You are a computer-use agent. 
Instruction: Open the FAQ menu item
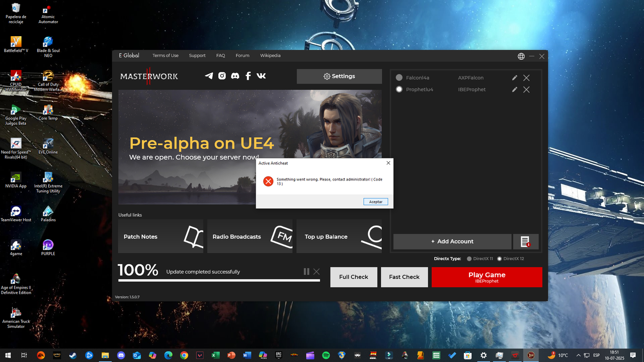[221, 56]
